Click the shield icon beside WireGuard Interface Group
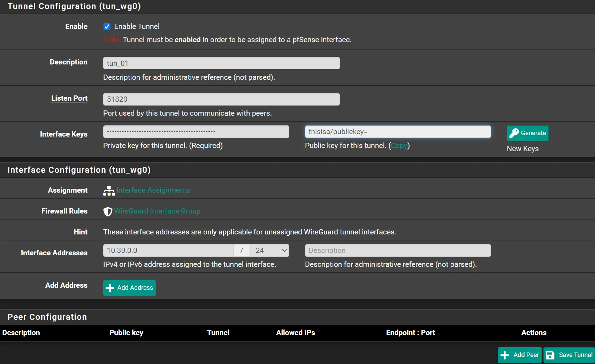 coord(108,211)
